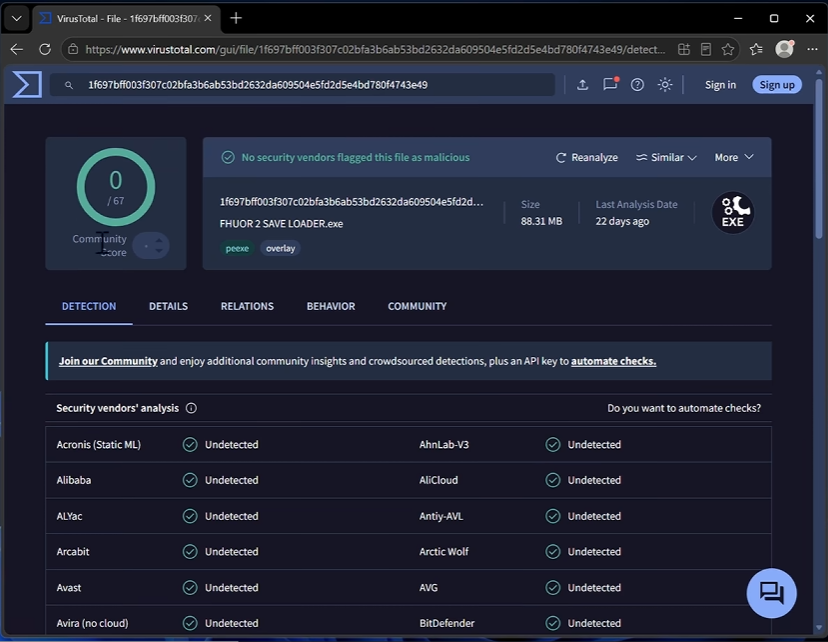
Task: Expand the Similar dropdown
Action: pyautogui.click(x=666, y=157)
